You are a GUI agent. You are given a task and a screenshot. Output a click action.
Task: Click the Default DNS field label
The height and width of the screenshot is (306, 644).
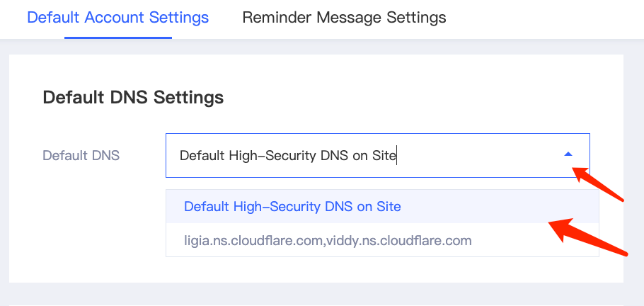pos(81,155)
